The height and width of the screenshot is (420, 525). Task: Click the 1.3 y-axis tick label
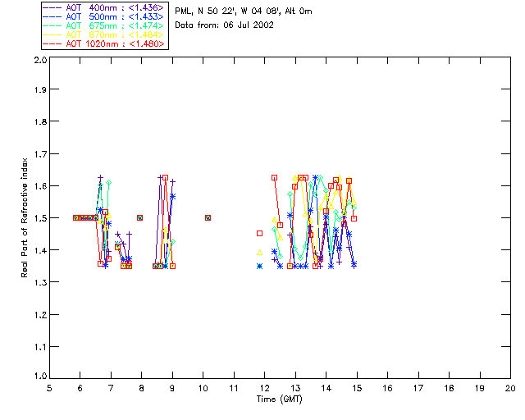pyautogui.click(x=40, y=282)
